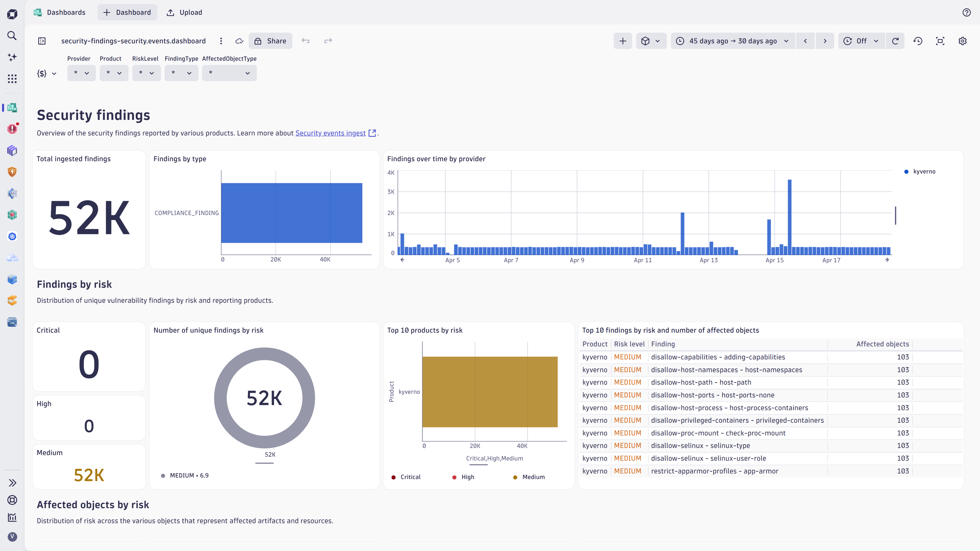
Task: Shift timeframe back with left chevron
Action: coord(805,41)
